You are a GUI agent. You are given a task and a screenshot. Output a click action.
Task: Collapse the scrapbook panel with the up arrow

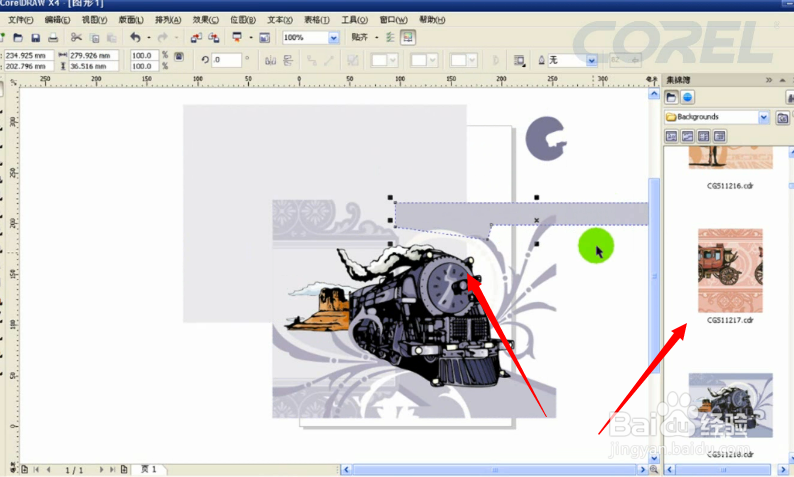[782, 80]
